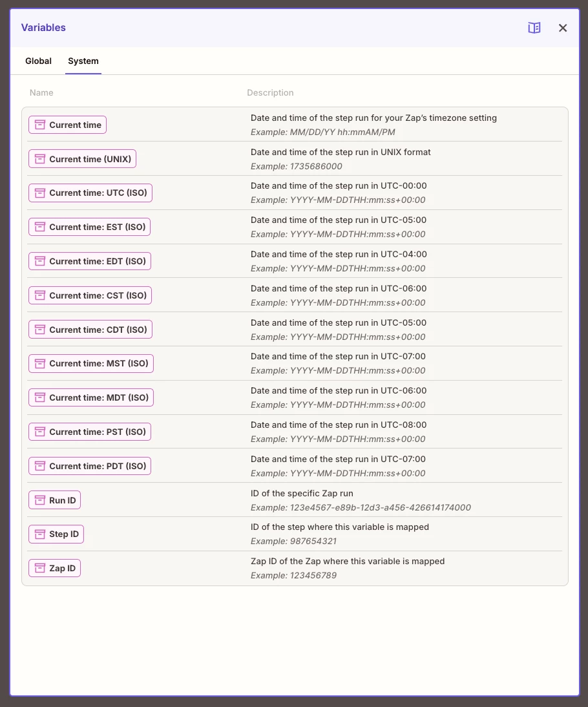The width and height of the screenshot is (588, 707).
Task: Click the Current time: CDT (ISO) archive icon
Action: pyautogui.click(x=40, y=330)
